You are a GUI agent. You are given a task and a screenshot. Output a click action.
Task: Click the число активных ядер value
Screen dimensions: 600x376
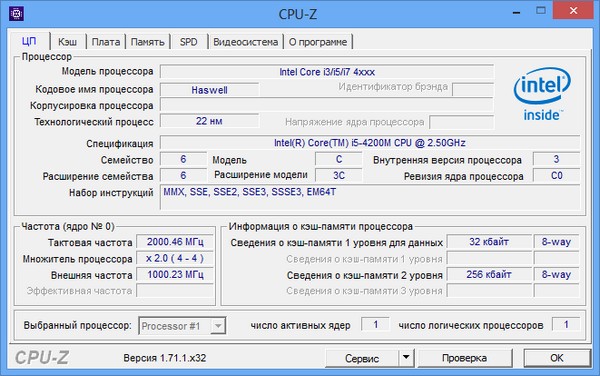tap(375, 325)
